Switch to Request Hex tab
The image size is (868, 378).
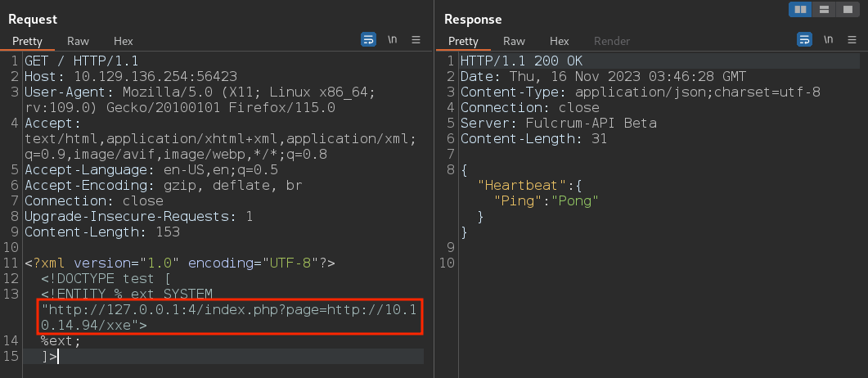point(124,41)
